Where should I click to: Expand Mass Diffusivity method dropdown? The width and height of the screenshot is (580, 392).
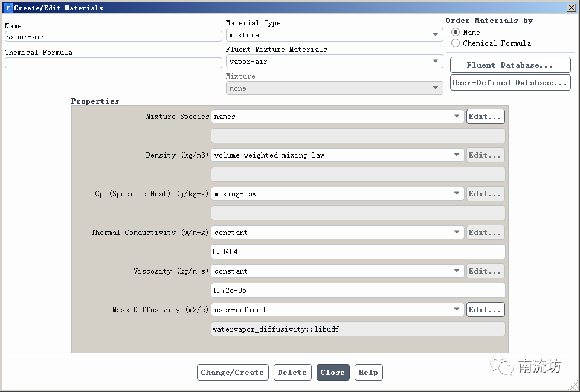337,310
